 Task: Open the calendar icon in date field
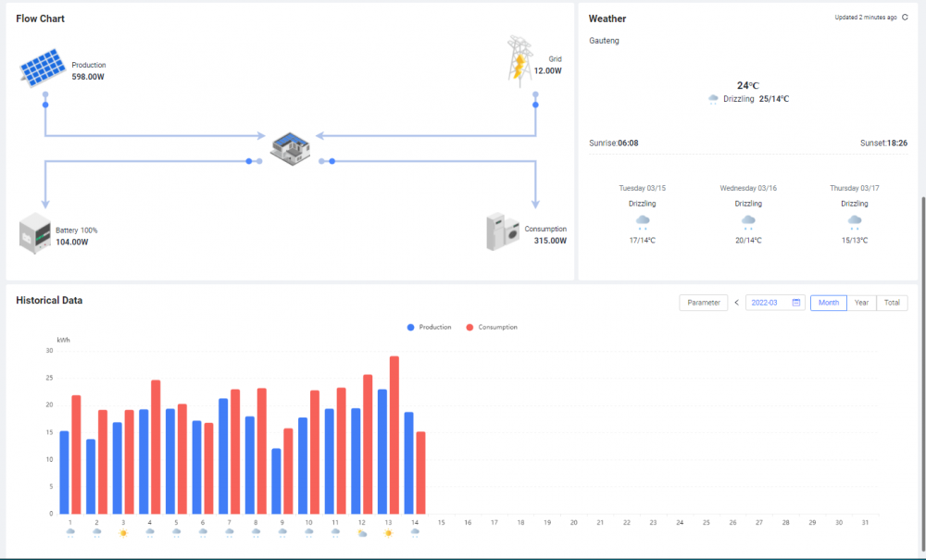(x=796, y=303)
